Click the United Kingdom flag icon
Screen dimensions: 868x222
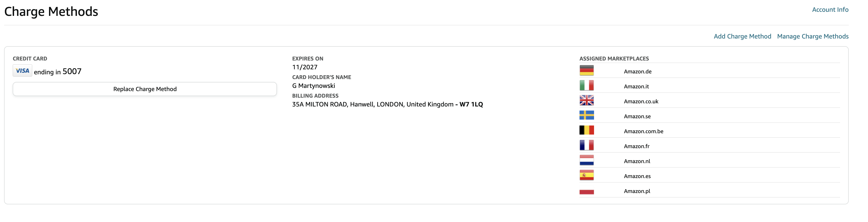click(586, 100)
